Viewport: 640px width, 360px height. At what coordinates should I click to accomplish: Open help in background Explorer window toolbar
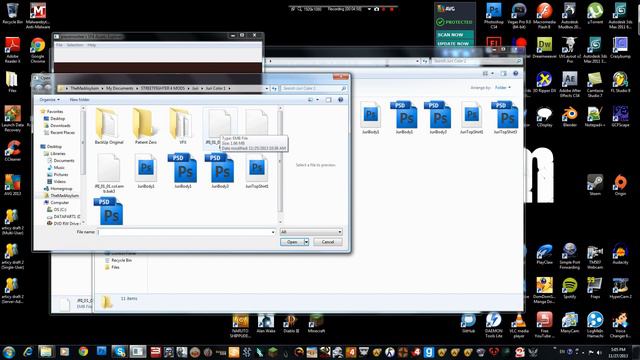point(516,73)
